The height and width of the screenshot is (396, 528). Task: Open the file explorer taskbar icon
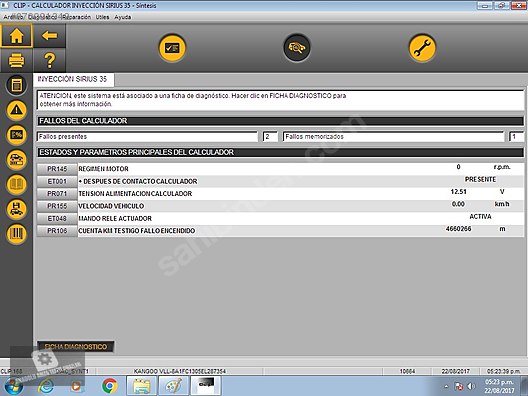point(141,386)
